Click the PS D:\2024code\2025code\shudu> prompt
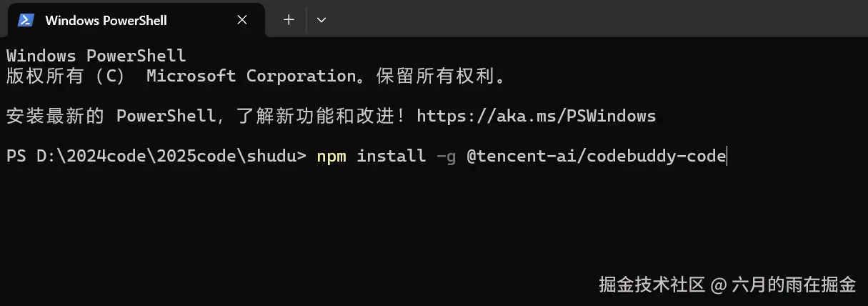 [156, 155]
